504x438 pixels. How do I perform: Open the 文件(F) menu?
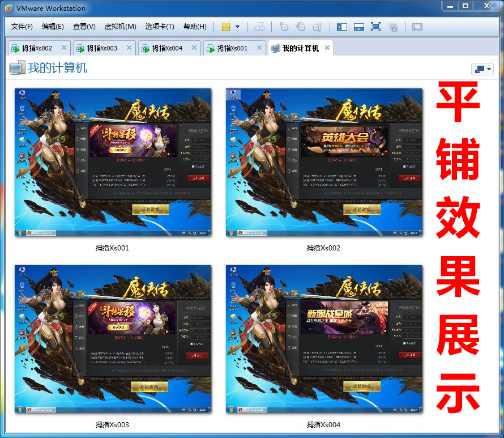pyautogui.click(x=22, y=27)
